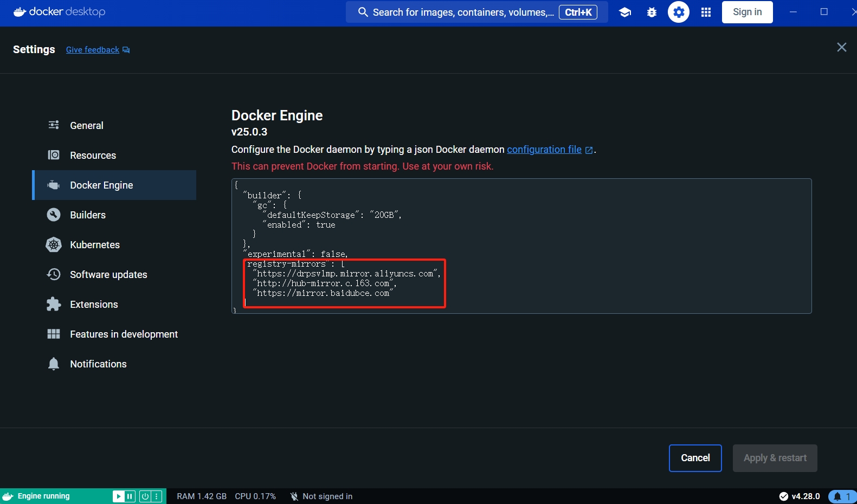Open the Notifications settings tab
This screenshot has width=857, height=504.
(114, 364)
